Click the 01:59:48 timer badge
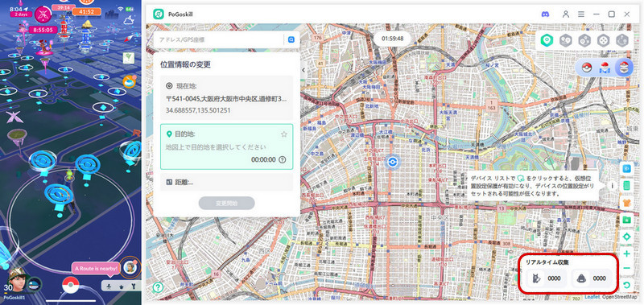 pyautogui.click(x=392, y=39)
